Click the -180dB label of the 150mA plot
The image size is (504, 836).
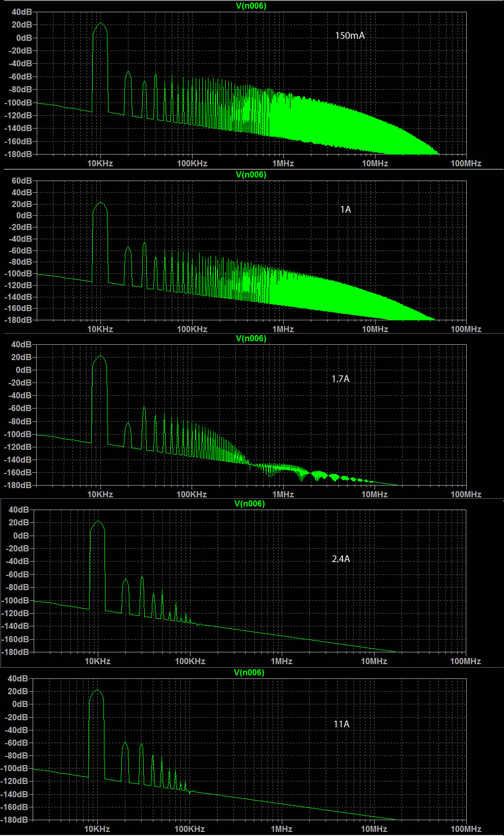pyautogui.click(x=18, y=154)
